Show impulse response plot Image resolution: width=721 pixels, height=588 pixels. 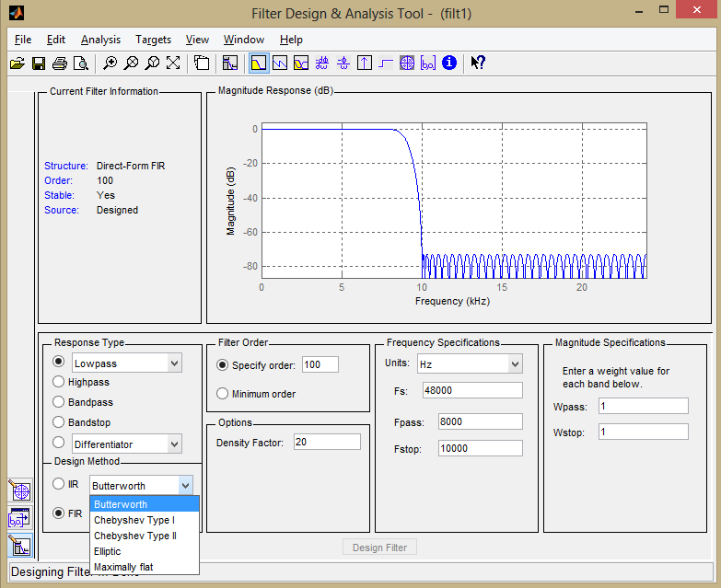pyautogui.click(x=365, y=63)
